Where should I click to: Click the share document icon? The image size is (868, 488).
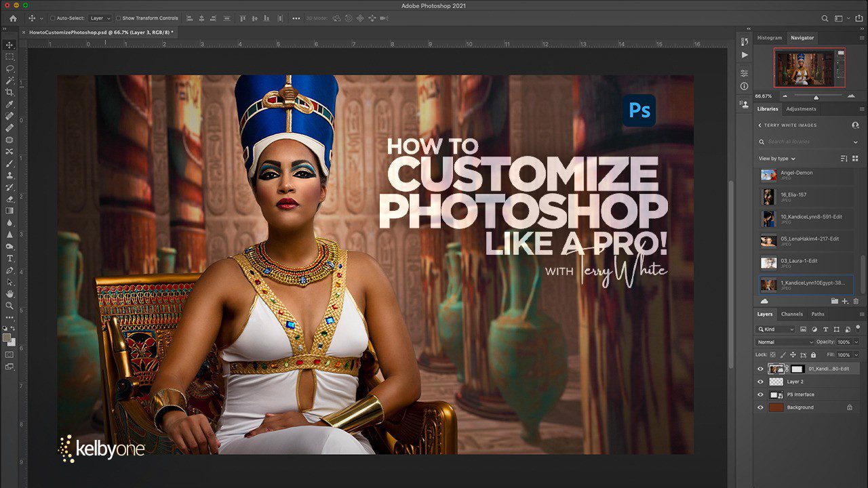tap(859, 18)
